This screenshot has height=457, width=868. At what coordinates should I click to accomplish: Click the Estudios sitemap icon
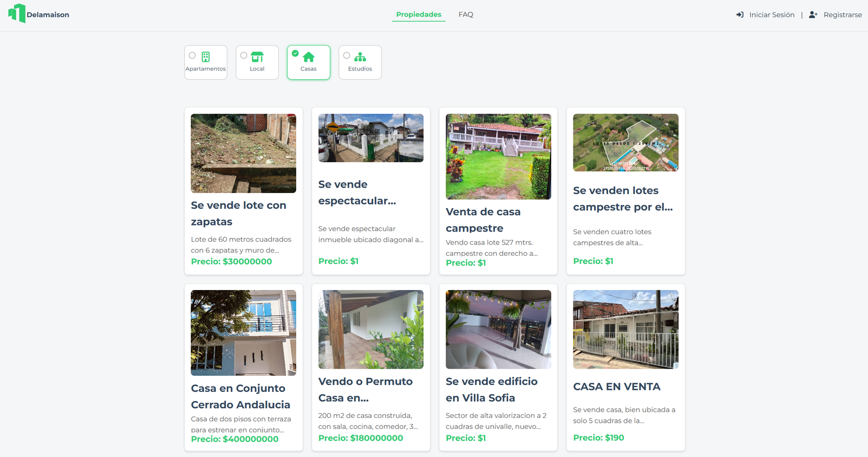(360, 57)
